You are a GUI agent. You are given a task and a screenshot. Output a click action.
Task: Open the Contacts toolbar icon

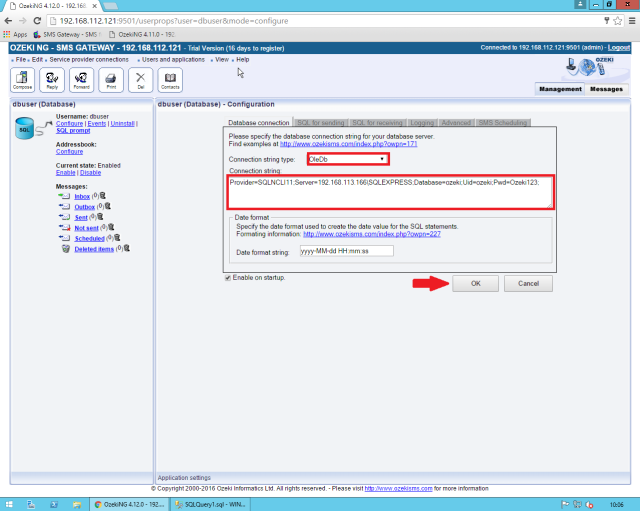pyautogui.click(x=170, y=80)
